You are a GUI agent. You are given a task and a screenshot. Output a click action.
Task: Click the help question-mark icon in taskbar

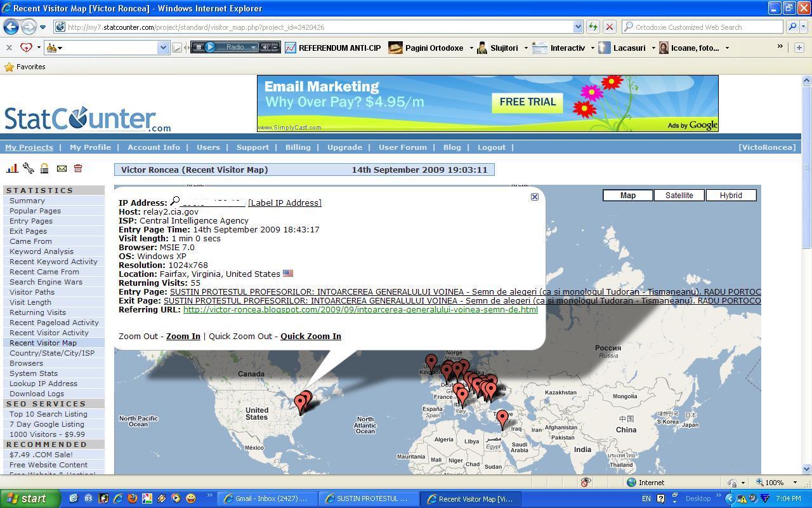click(x=660, y=498)
